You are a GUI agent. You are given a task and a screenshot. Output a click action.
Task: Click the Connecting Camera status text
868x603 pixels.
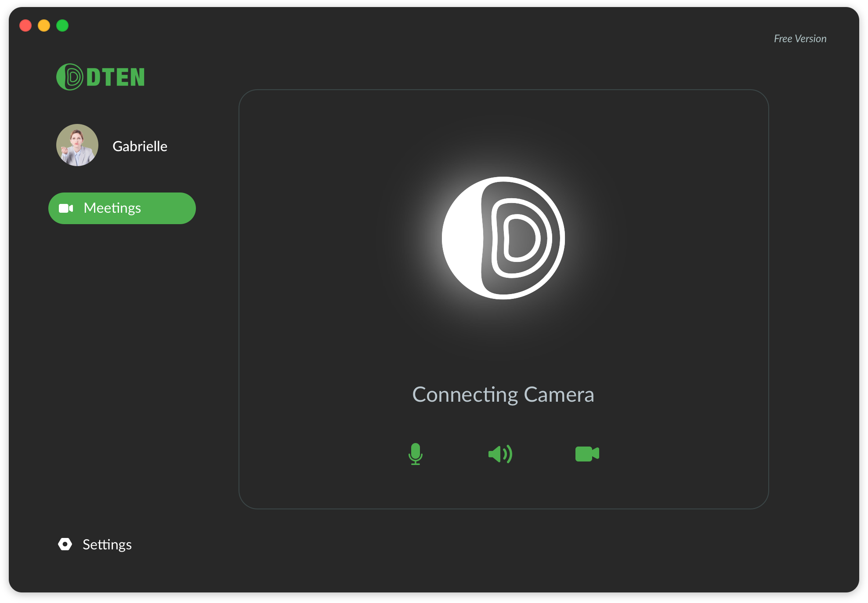(x=503, y=395)
